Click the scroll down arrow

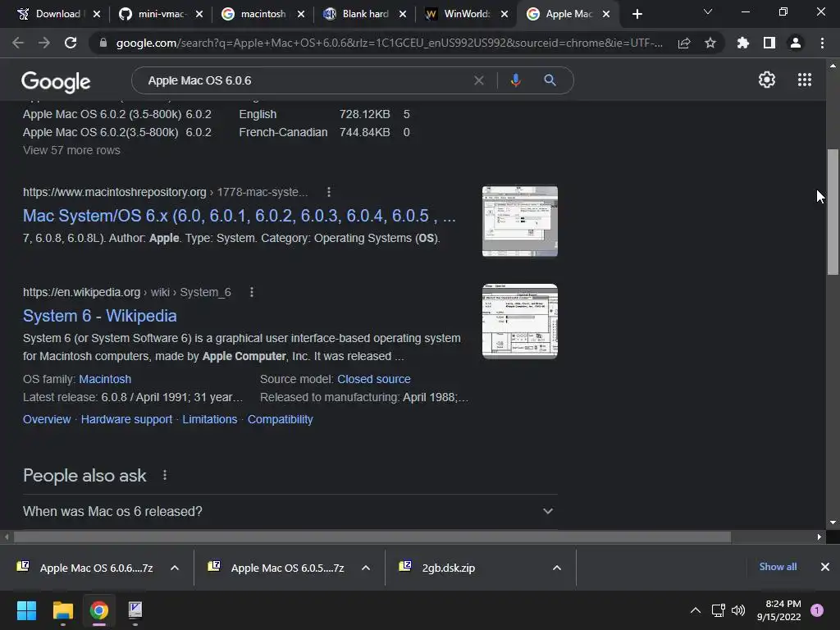(833, 523)
